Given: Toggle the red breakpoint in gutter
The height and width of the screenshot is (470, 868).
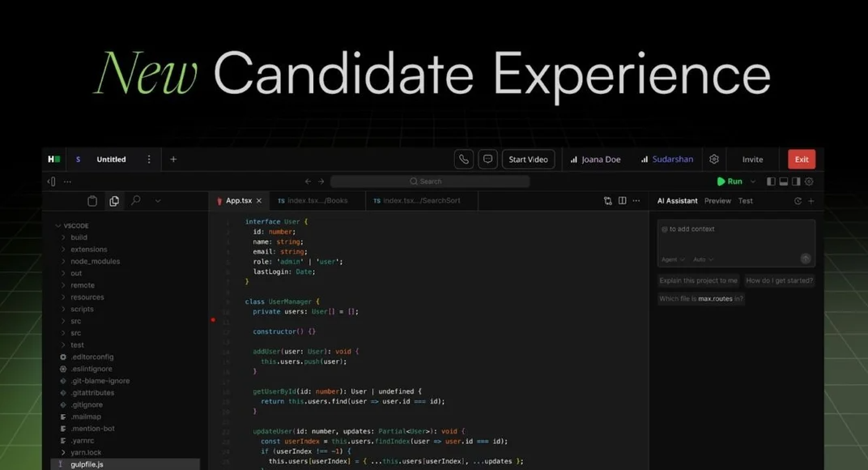Looking at the screenshot, I should pos(213,320).
